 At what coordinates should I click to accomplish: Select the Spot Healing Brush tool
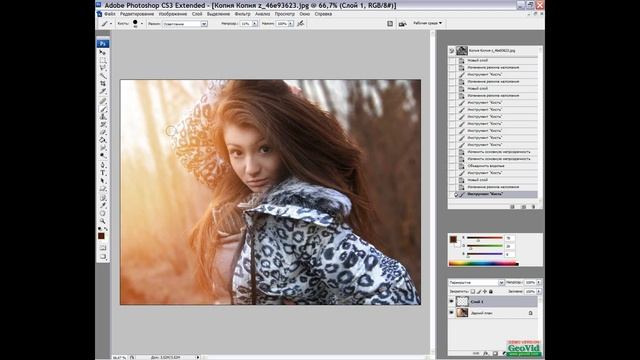click(x=102, y=101)
